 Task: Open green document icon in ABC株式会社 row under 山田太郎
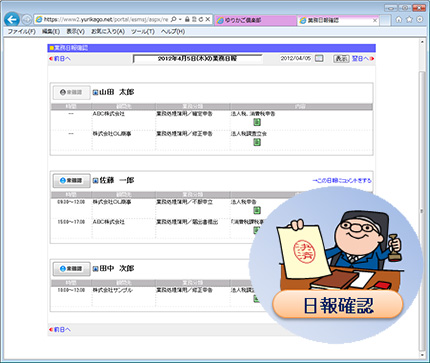point(257,122)
